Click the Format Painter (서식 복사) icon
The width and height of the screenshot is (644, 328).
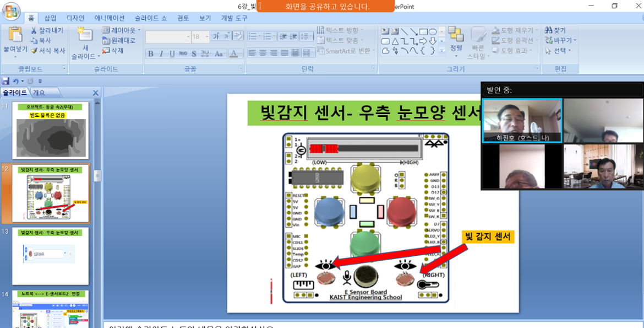pyautogui.click(x=34, y=51)
